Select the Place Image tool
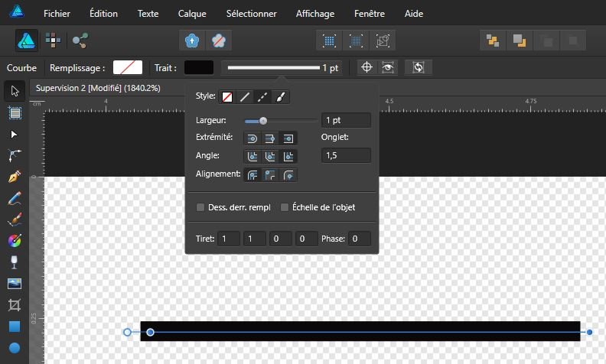 15,284
